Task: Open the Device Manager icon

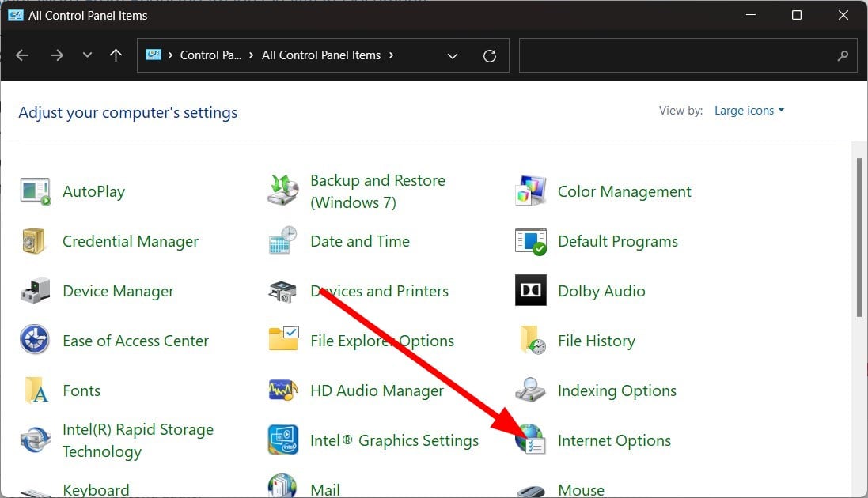Action: point(36,291)
